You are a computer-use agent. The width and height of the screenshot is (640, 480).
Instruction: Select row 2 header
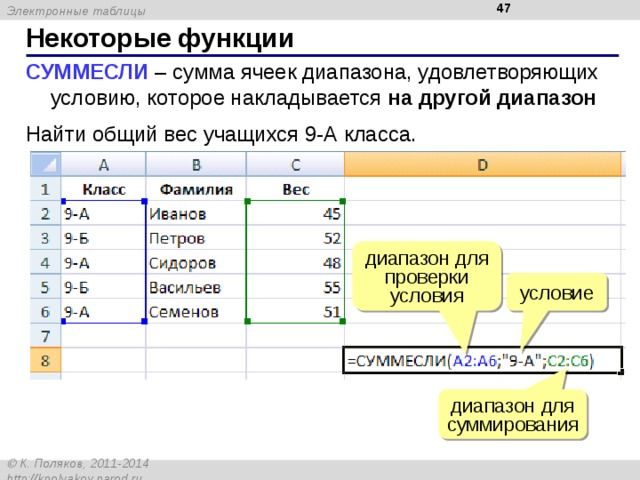46,213
